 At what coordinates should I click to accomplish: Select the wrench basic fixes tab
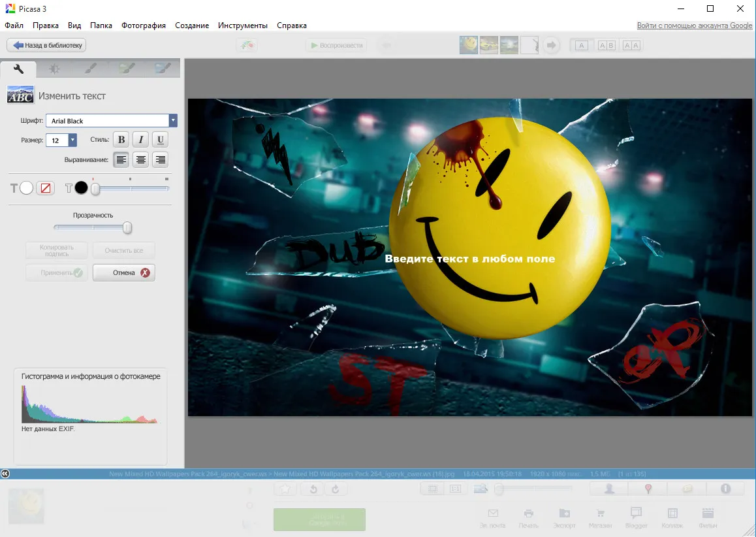point(18,69)
